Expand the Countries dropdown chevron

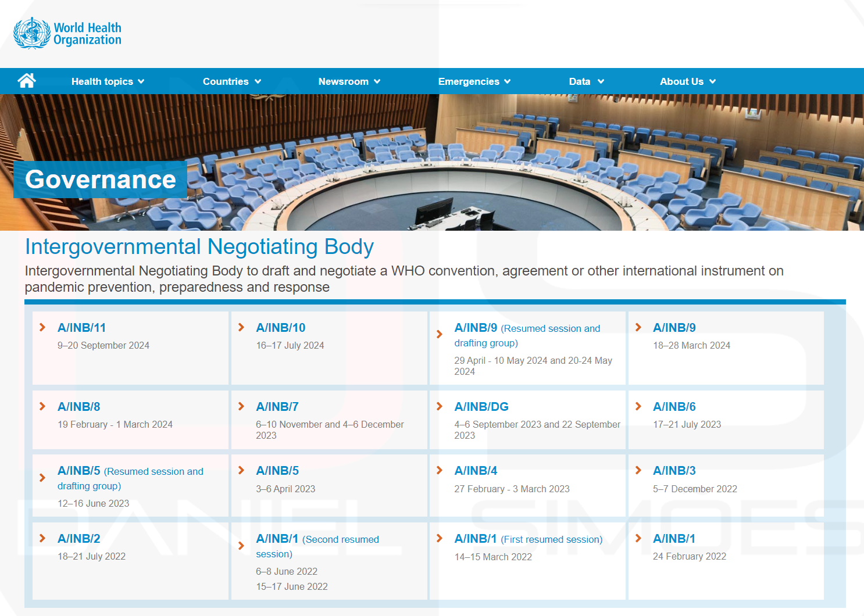click(x=258, y=82)
